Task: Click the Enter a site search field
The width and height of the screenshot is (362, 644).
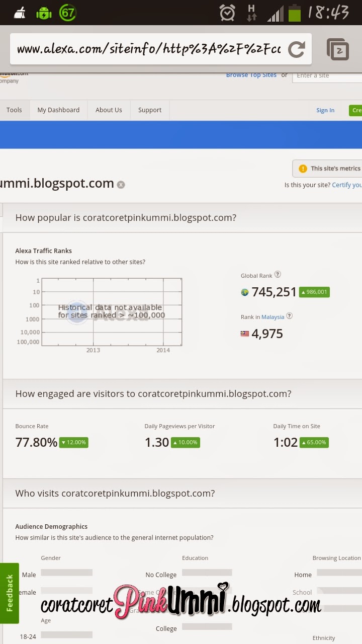Action: 327,75
